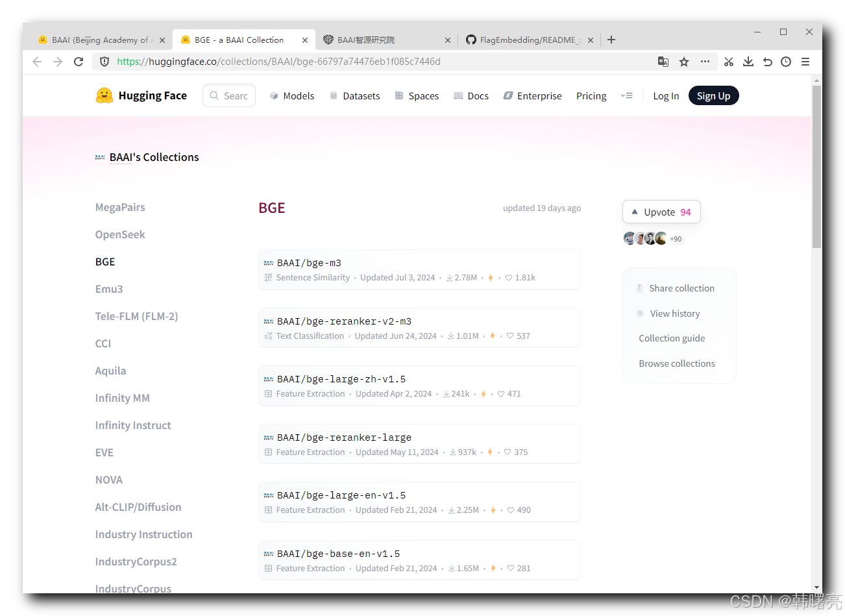
Task: Switch to BAAI (Beijing Academy of tab
Action: point(101,40)
